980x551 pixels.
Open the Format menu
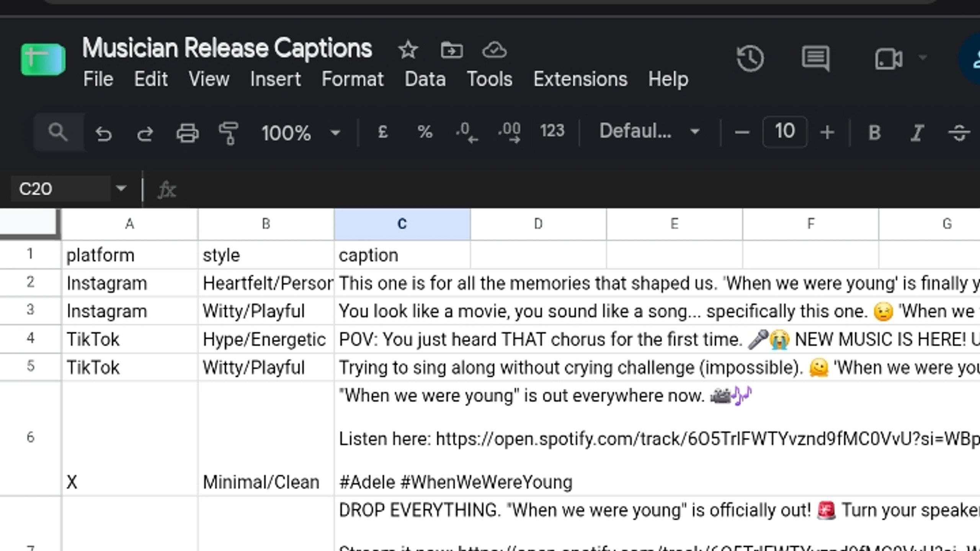[353, 79]
